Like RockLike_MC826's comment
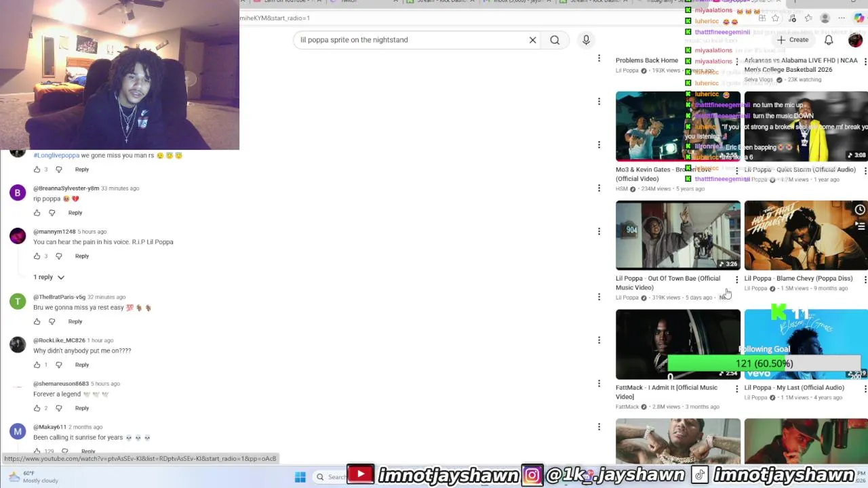 [37, 365]
